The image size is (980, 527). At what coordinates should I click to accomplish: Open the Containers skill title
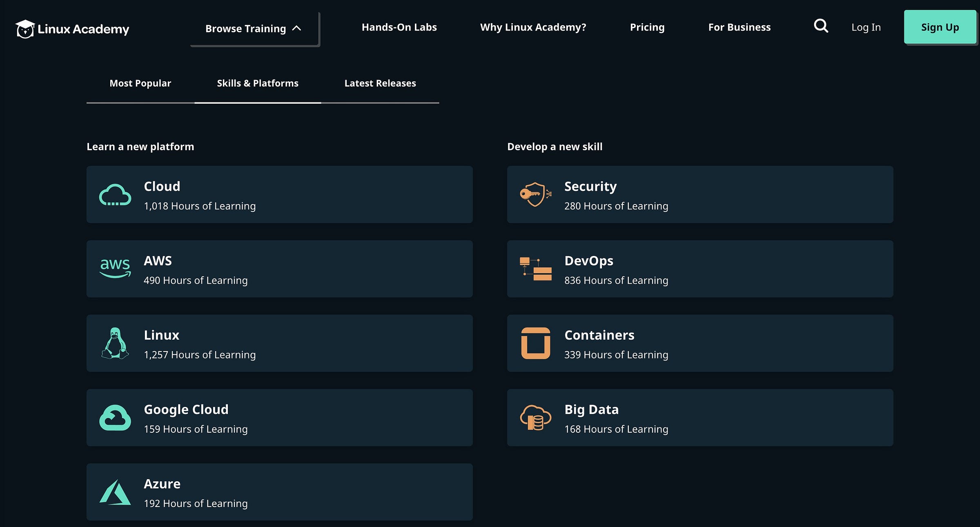click(599, 335)
